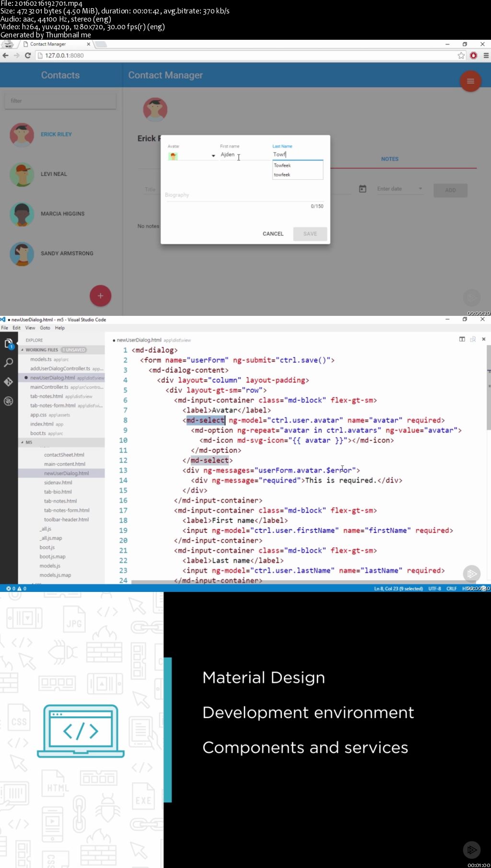The image size is (491, 868).
Task: Open the Help menu in VS Code
Action: tap(60, 328)
